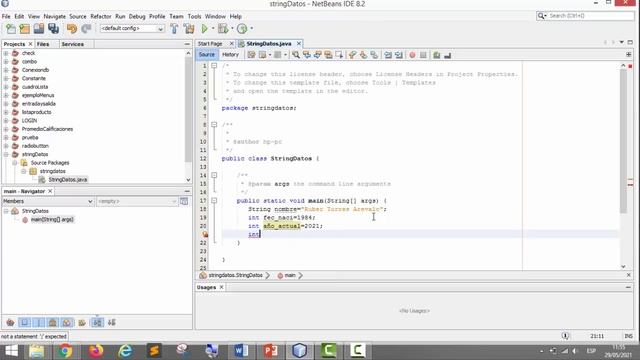Collapse the stringDatos project node
Viewport: 640px width, 360px height.
point(6,154)
